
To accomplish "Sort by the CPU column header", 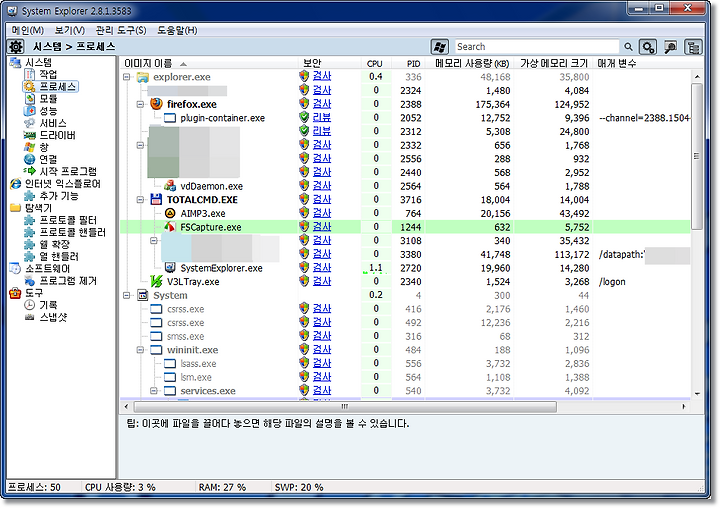I will click(x=375, y=63).
